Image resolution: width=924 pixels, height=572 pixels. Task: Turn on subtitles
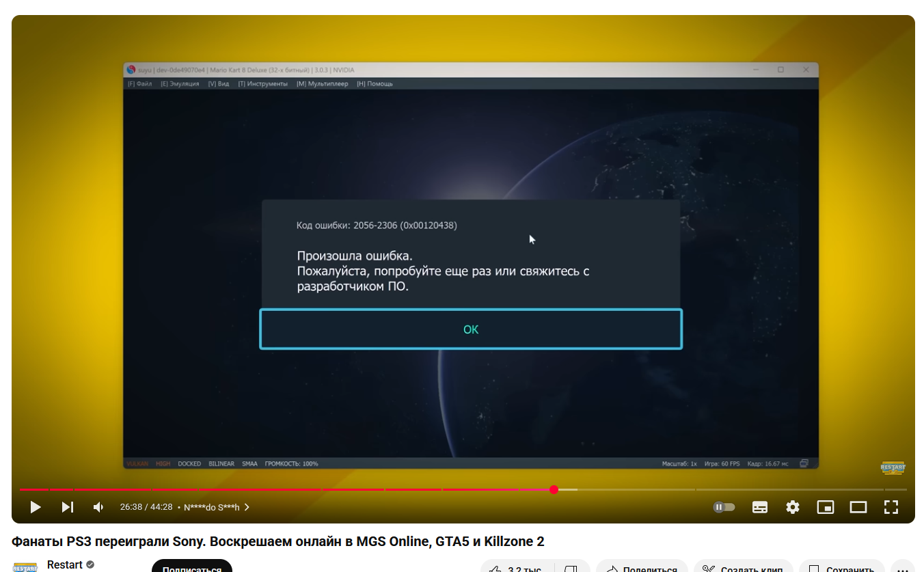click(x=760, y=507)
